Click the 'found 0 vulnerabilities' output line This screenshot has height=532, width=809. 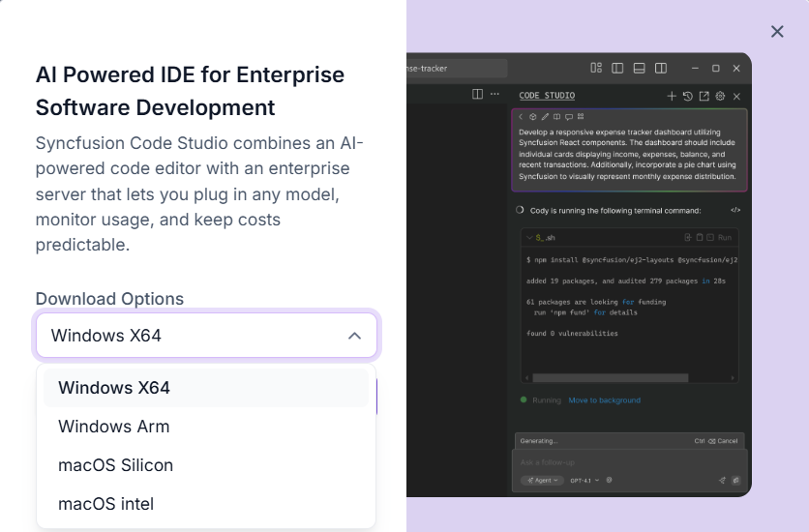(x=572, y=334)
